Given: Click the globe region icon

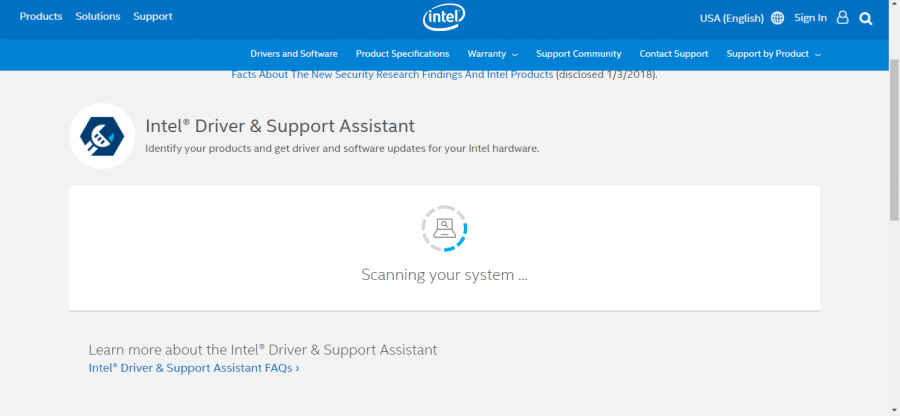Looking at the screenshot, I should (x=777, y=18).
